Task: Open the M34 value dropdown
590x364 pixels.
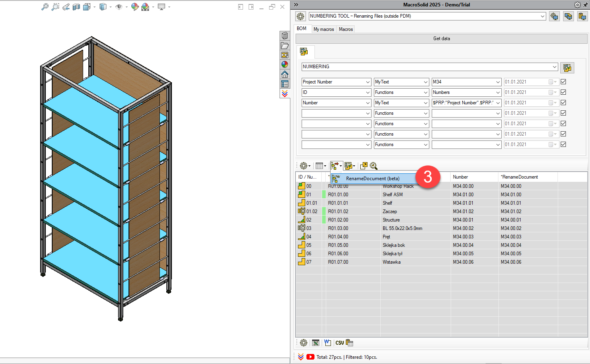Action: 498,82
